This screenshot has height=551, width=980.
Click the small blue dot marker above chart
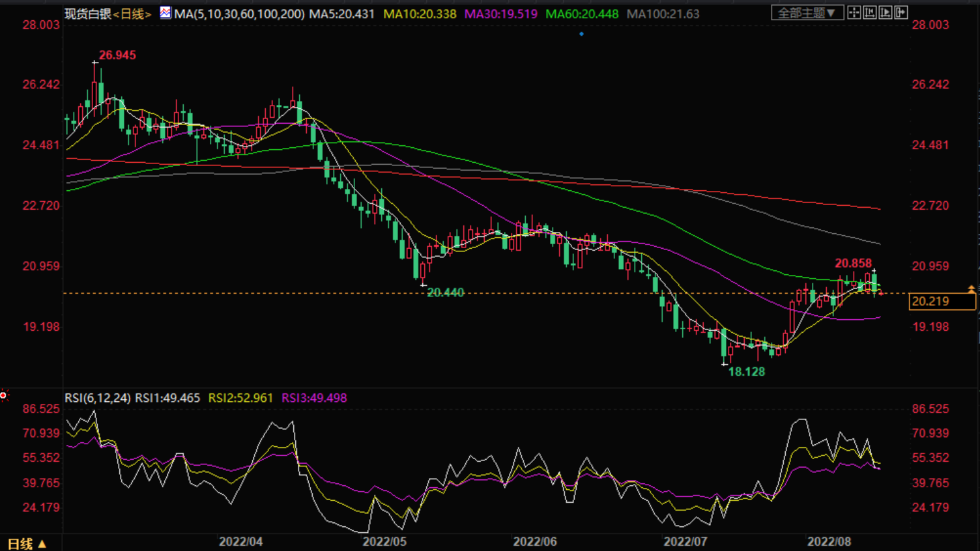(x=581, y=34)
